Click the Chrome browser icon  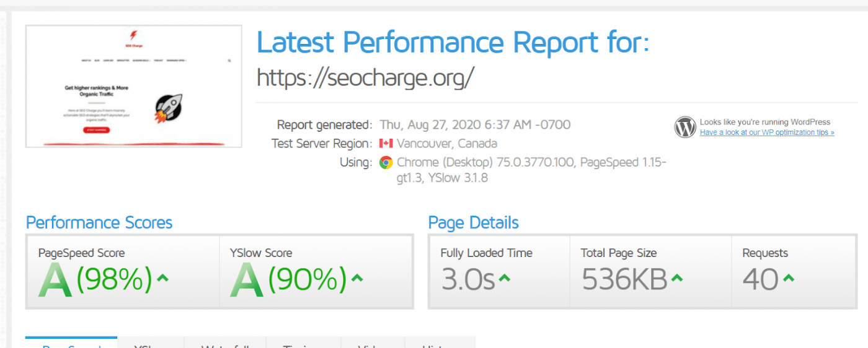[x=386, y=163]
